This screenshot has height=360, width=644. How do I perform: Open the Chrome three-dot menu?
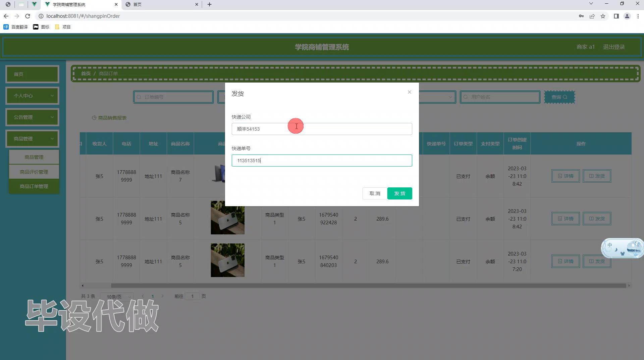click(x=638, y=16)
